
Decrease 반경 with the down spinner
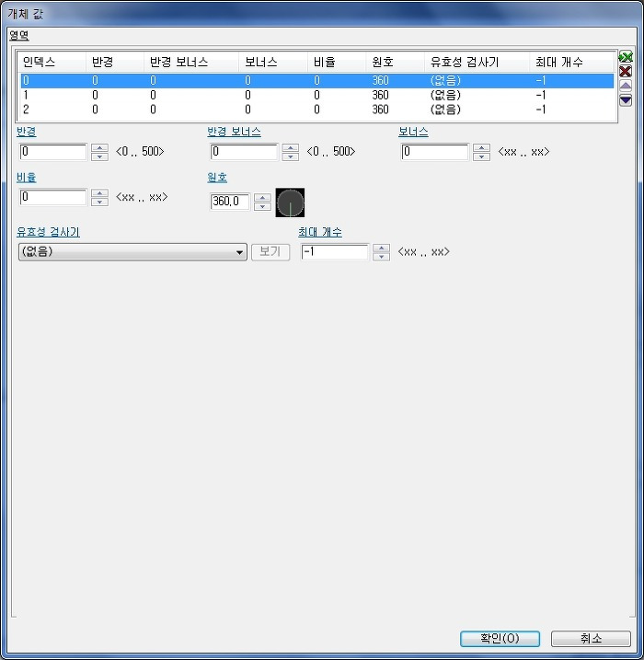tap(99, 156)
